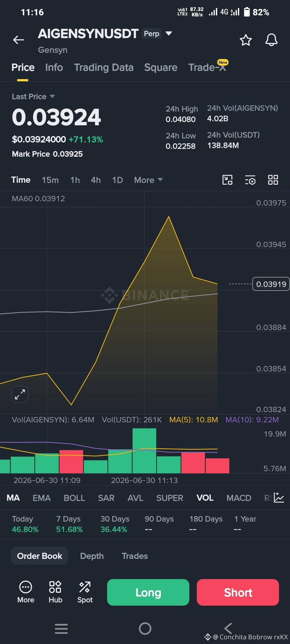This screenshot has width=290, height=644.
Task: Tap the 24h High value 0.04080
Action: click(x=180, y=119)
